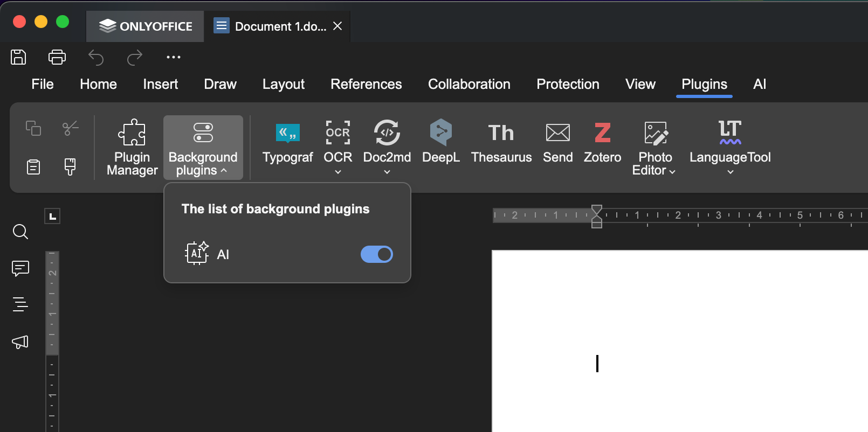Click the Save icon in the toolbar
Viewport: 868px width, 432px height.
18,57
